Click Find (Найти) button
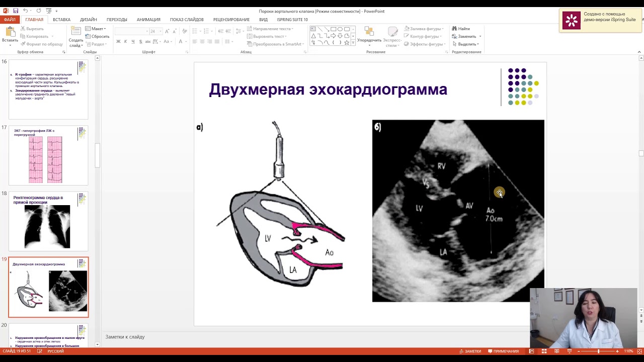Viewport: 644px width, 362px height. coord(461,29)
